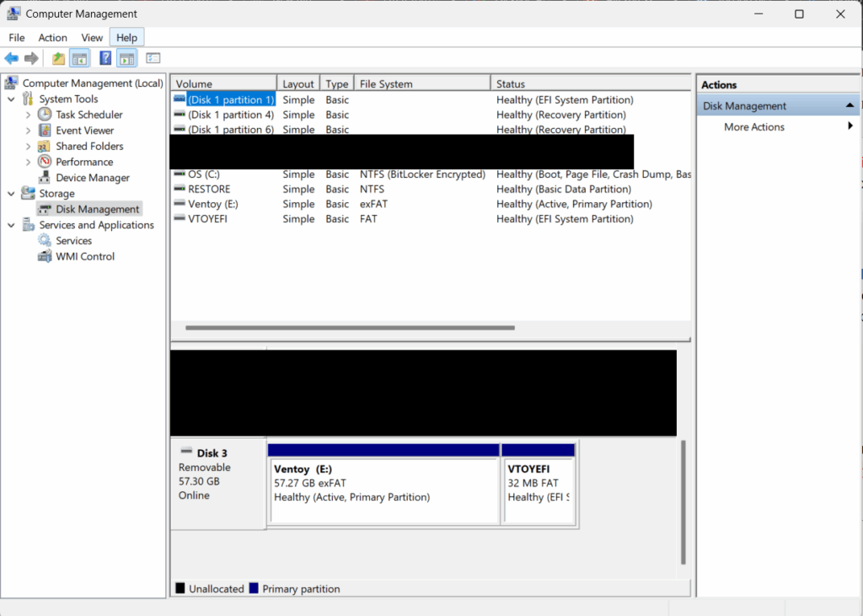Collapse the Storage tree node
Viewport: 863px width, 616px height.
coord(12,194)
